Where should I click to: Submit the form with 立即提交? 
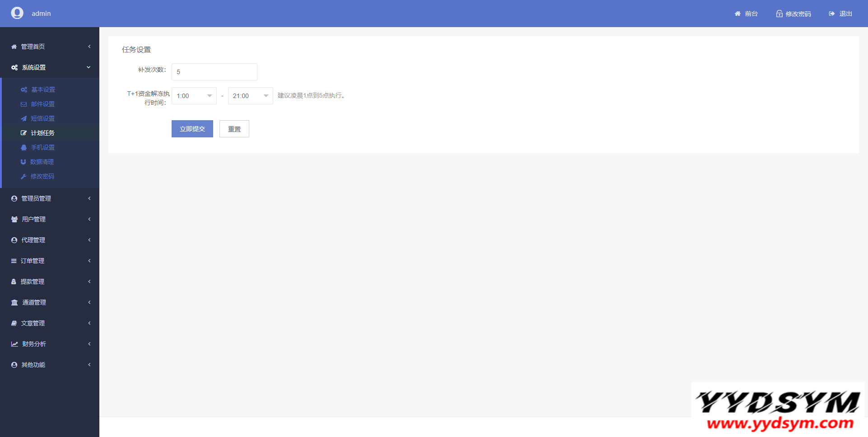pyautogui.click(x=192, y=129)
